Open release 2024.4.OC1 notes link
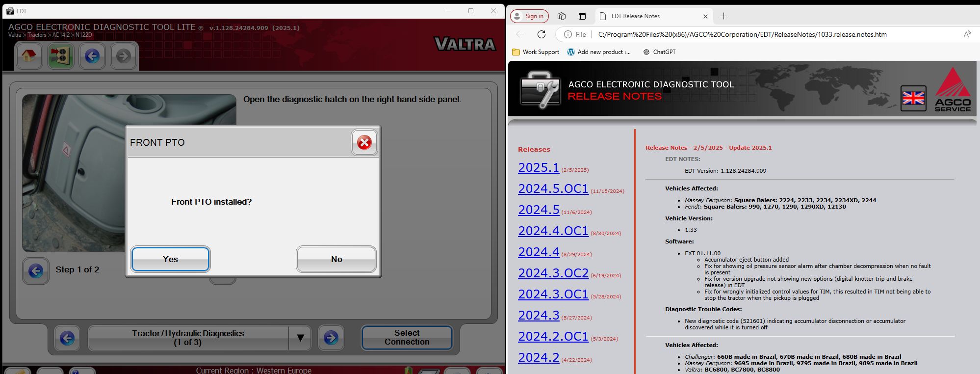Screen dimensions: 980x374 (553, 231)
